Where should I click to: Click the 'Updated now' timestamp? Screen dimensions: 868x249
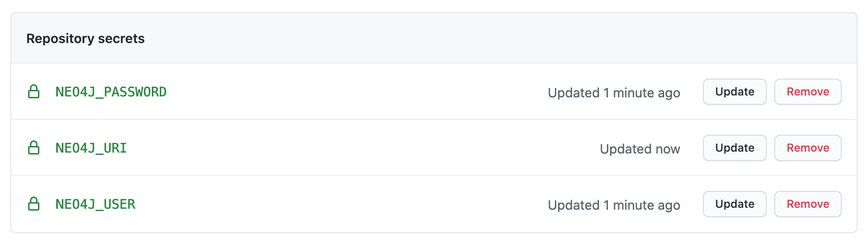pyautogui.click(x=640, y=149)
